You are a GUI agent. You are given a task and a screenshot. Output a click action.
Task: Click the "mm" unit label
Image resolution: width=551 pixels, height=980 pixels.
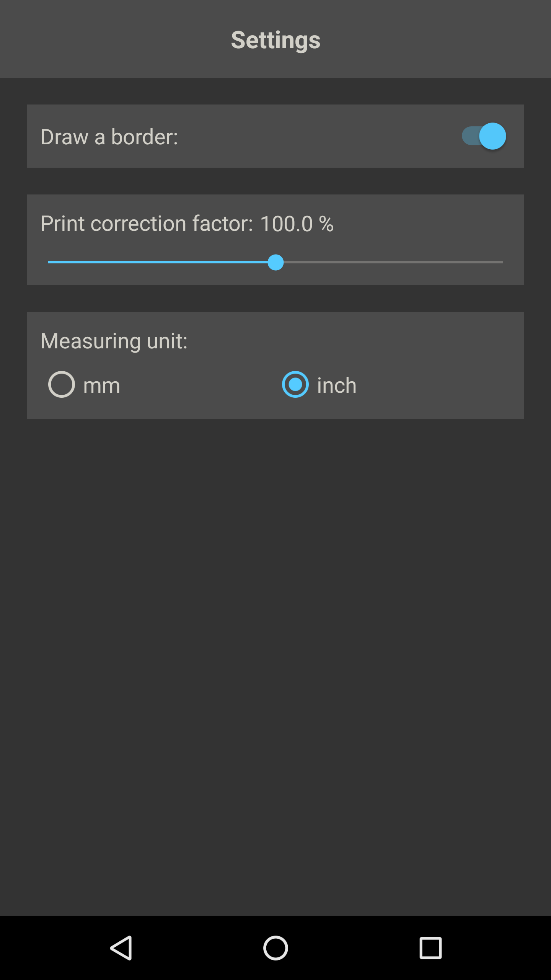pos(102,385)
